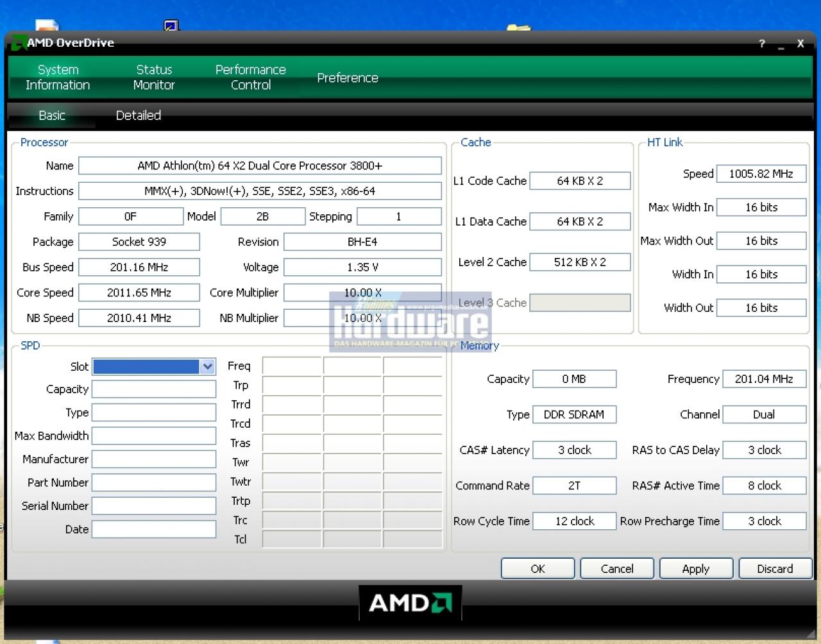This screenshot has width=821, height=644.
Task: Click the Serial Number field
Action: click(154, 506)
